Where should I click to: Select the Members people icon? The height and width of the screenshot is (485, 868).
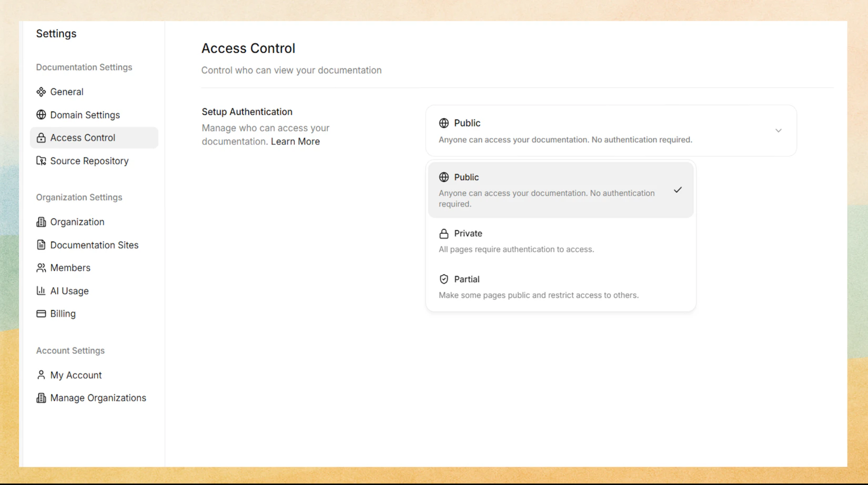pos(41,268)
